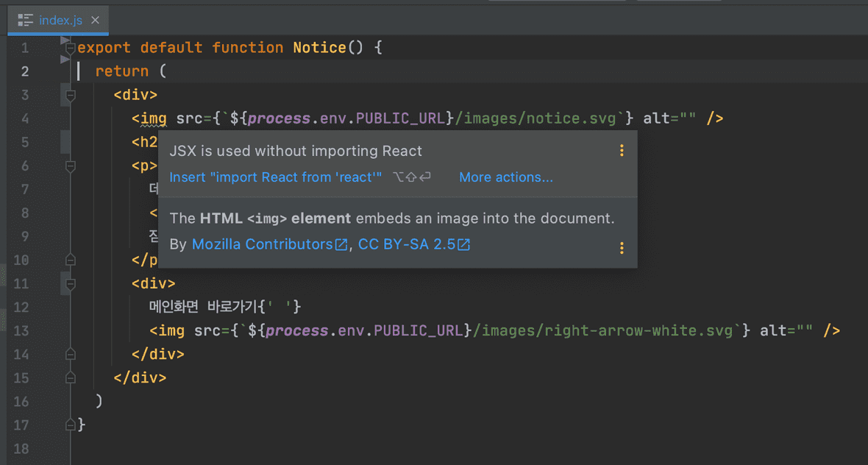
Task: Click the index.js file type icon
Action: pos(26,21)
